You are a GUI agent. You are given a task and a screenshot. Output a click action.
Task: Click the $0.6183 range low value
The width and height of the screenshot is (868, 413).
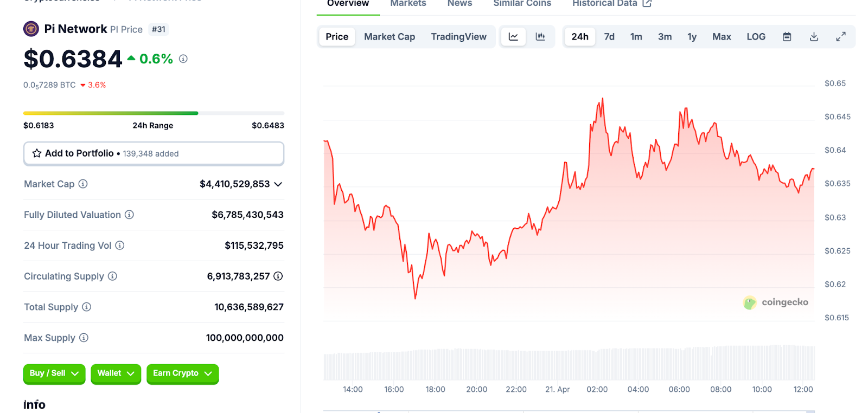(39, 125)
